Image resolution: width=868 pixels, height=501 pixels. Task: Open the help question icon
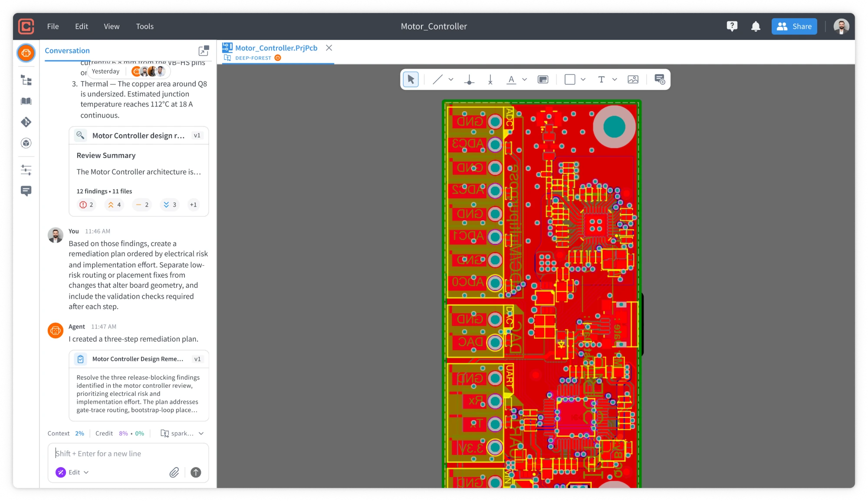tap(732, 26)
